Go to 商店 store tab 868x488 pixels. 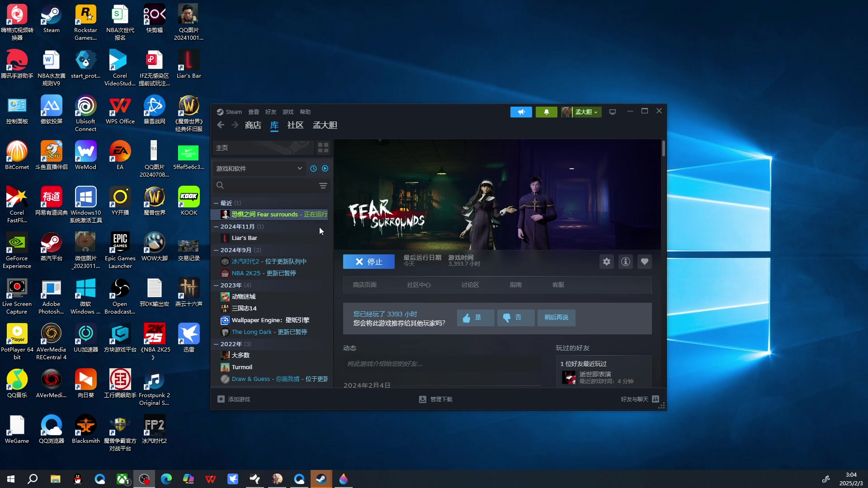coord(253,125)
